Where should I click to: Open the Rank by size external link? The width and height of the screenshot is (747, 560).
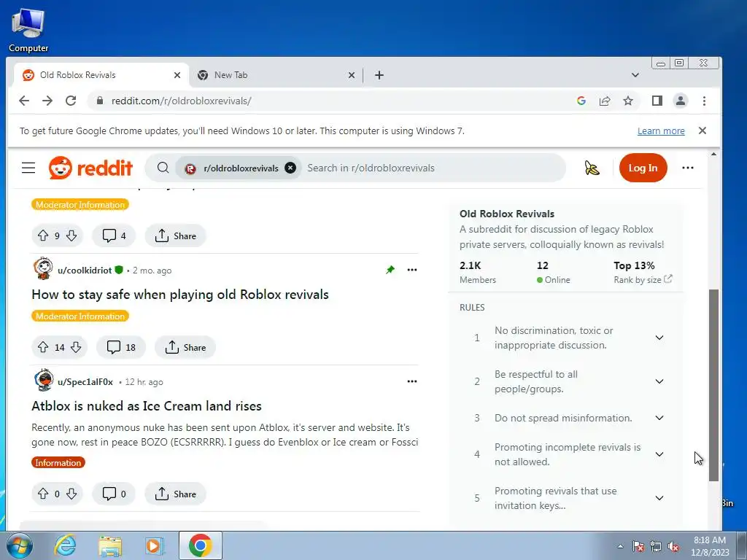click(643, 279)
